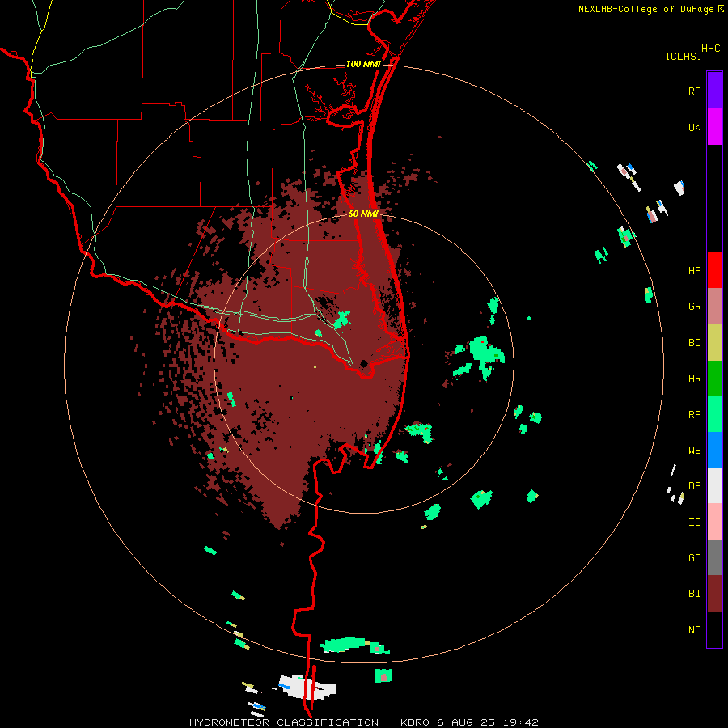Click the RF legend label

coord(694,91)
